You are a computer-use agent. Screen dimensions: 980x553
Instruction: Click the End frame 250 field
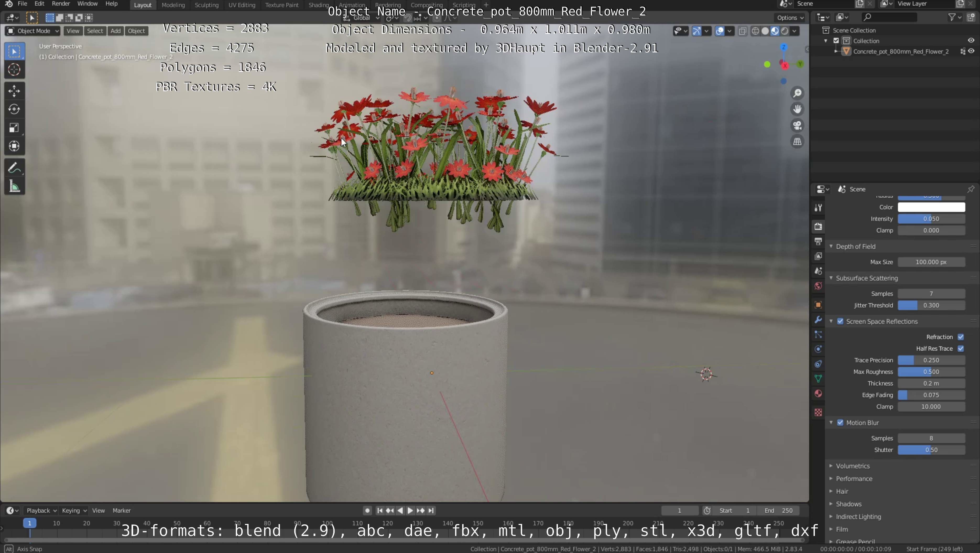point(778,510)
